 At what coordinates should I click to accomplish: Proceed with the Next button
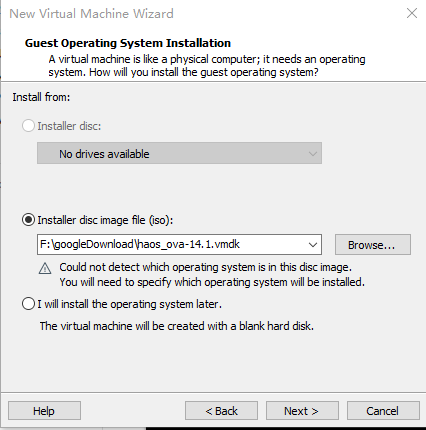[302, 411]
